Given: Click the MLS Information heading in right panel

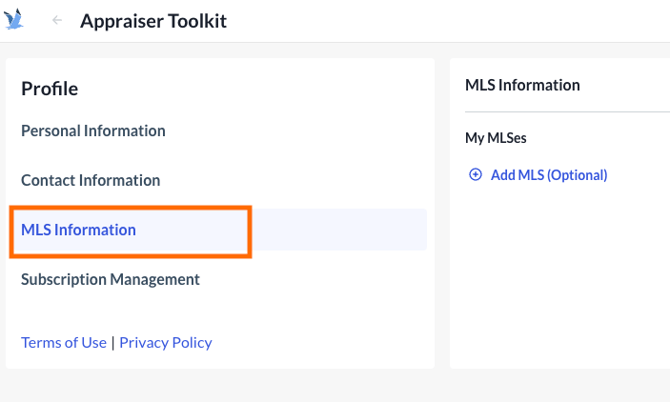Looking at the screenshot, I should click(522, 85).
